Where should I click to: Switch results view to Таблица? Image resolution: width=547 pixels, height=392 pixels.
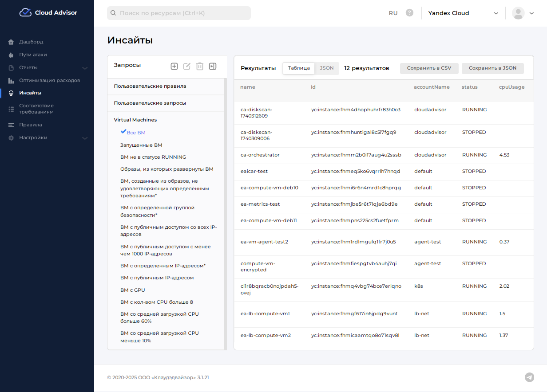coord(299,68)
